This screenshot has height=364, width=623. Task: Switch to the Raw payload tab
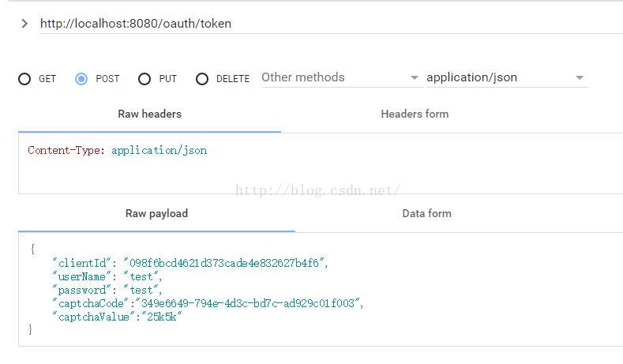pos(156,213)
